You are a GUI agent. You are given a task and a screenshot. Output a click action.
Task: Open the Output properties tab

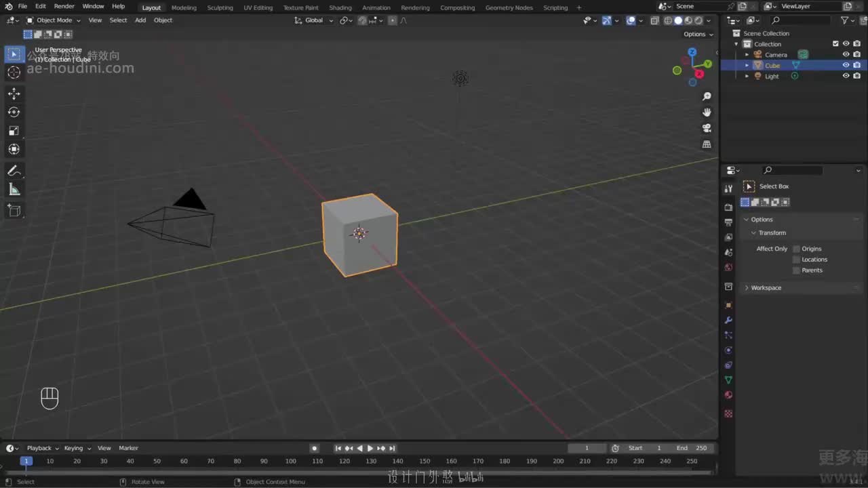click(x=728, y=222)
